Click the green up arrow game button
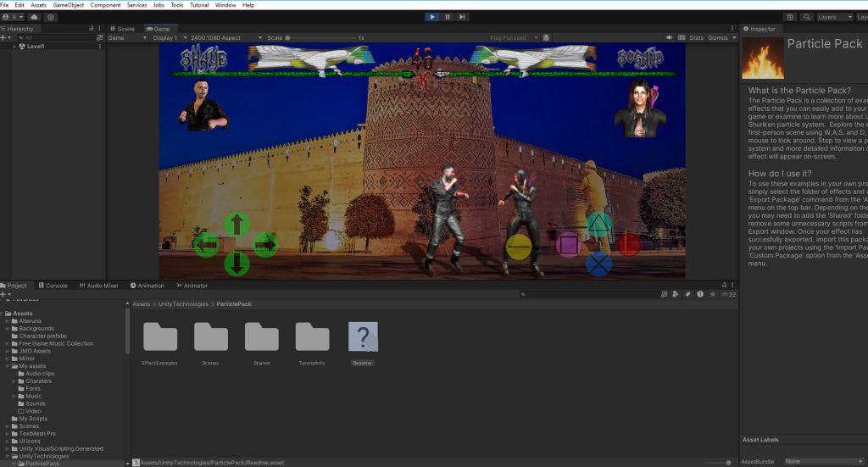 (x=237, y=225)
